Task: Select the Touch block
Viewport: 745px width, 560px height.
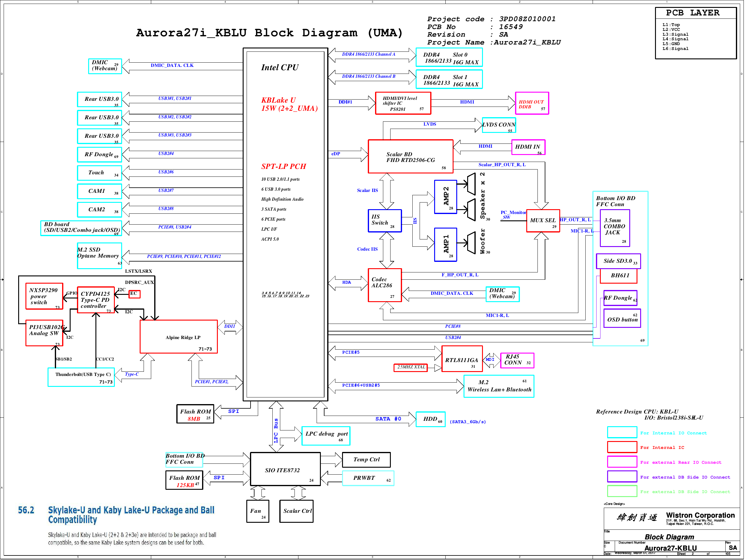Action: click(99, 173)
